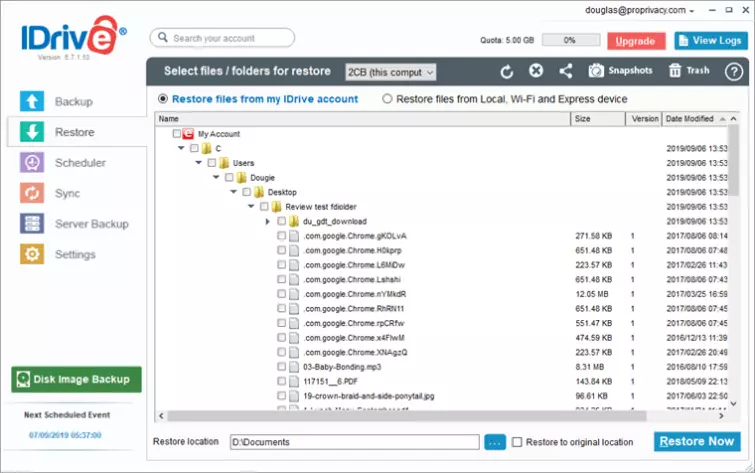This screenshot has height=473, width=755.
Task: Click the IDrive logo
Action: coord(74,35)
